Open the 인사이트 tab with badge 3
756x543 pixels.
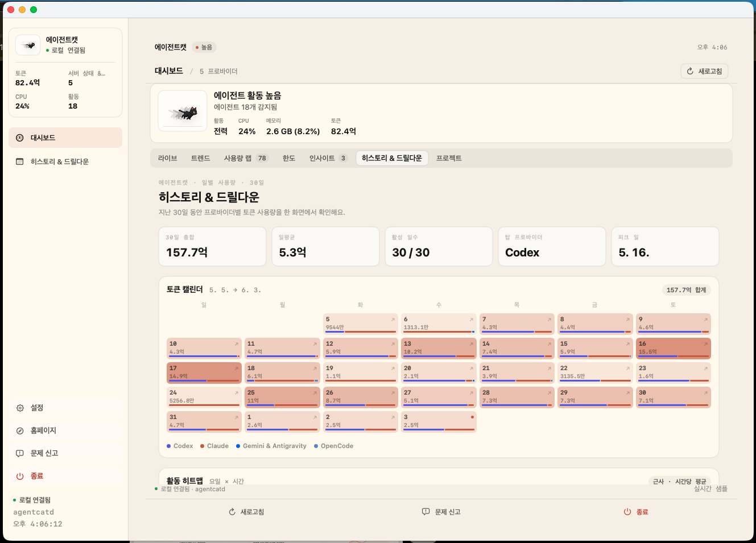click(328, 158)
